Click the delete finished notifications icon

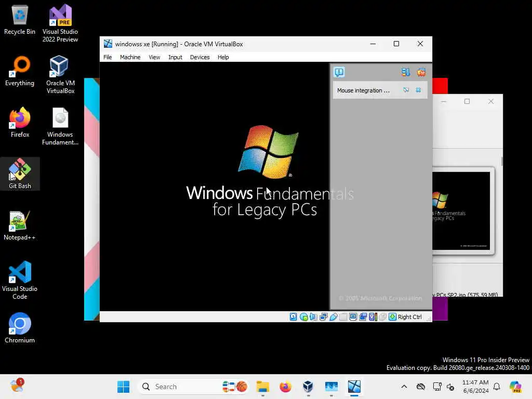pyautogui.click(x=421, y=72)
